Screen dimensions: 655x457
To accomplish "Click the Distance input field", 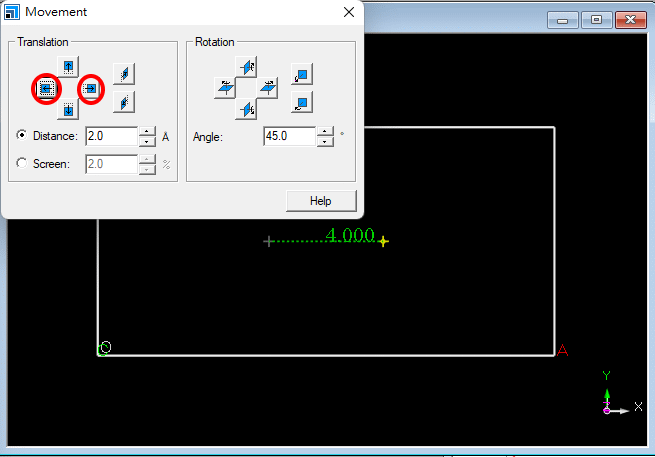I will pos(110,136).
